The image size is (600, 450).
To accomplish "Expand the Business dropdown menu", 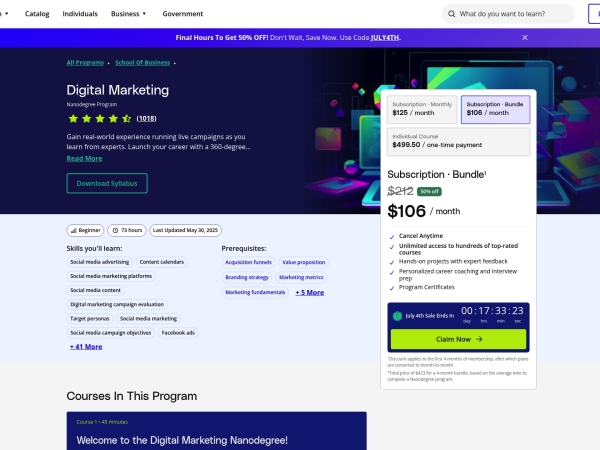I will coord(129,14).
